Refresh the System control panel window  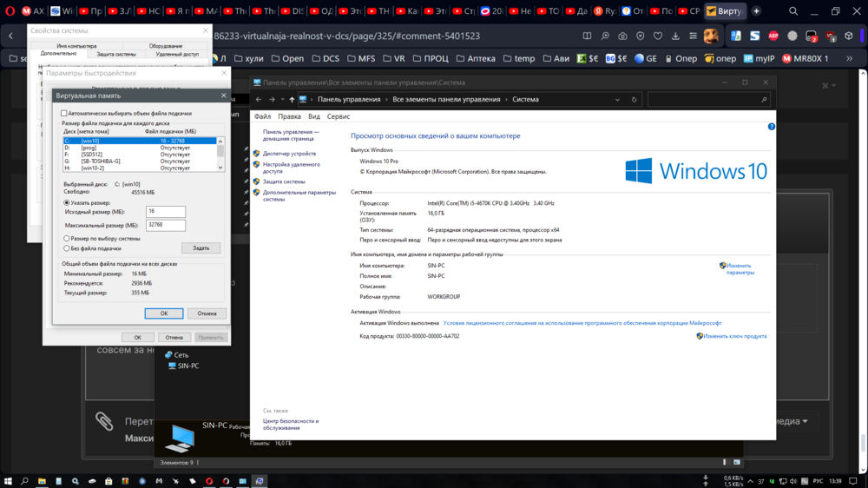[635, 100]
